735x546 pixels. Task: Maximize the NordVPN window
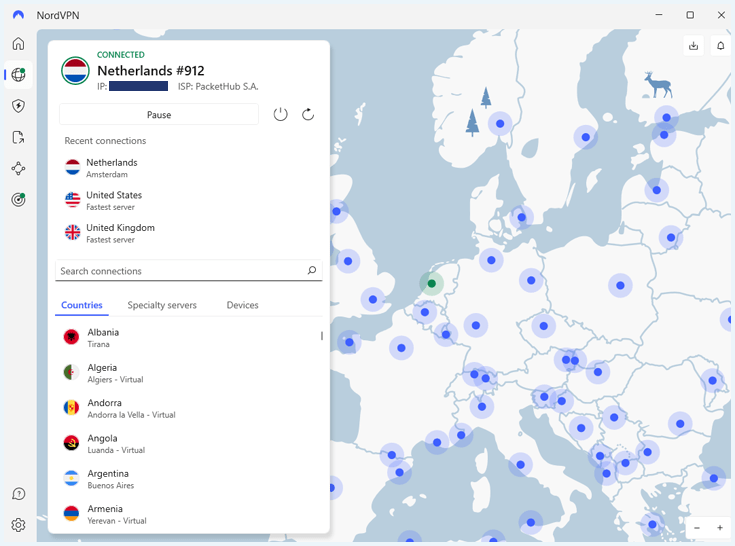690,15
